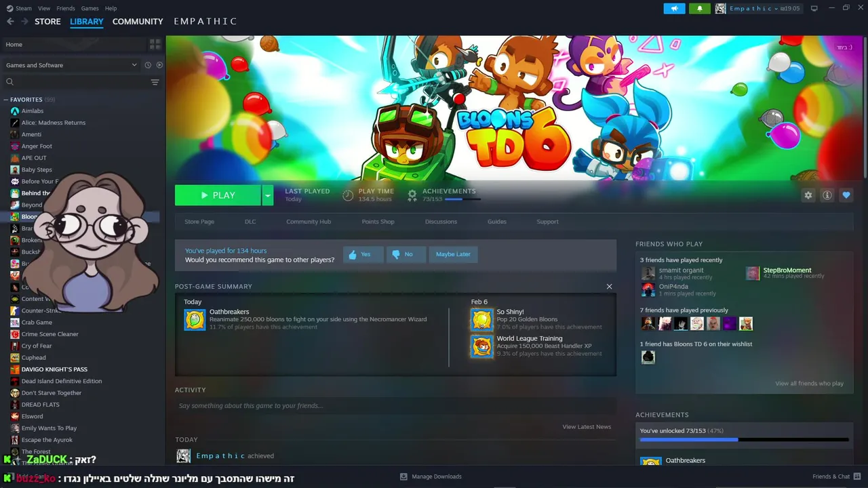Click the Manage Downloads icon
This screenshot has width=868, height=488.
403,476
